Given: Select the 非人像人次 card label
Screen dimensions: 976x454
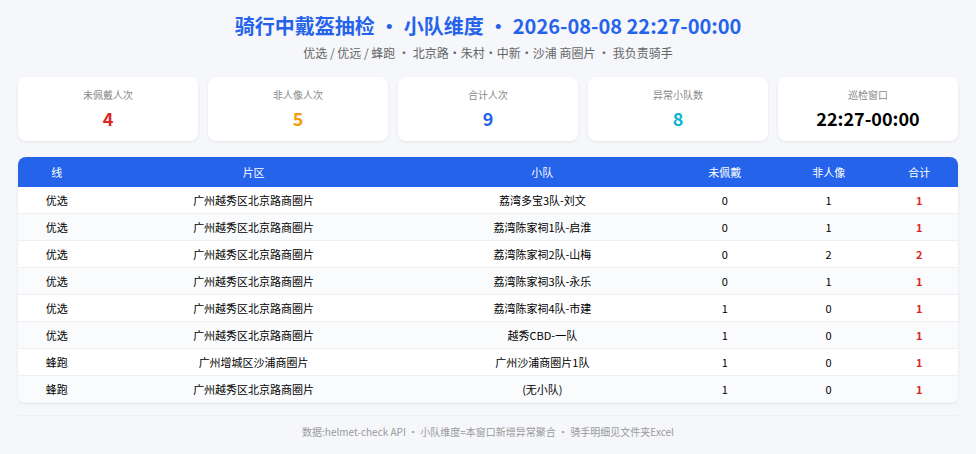Looking at the screenshot, I should pos(298,95).
